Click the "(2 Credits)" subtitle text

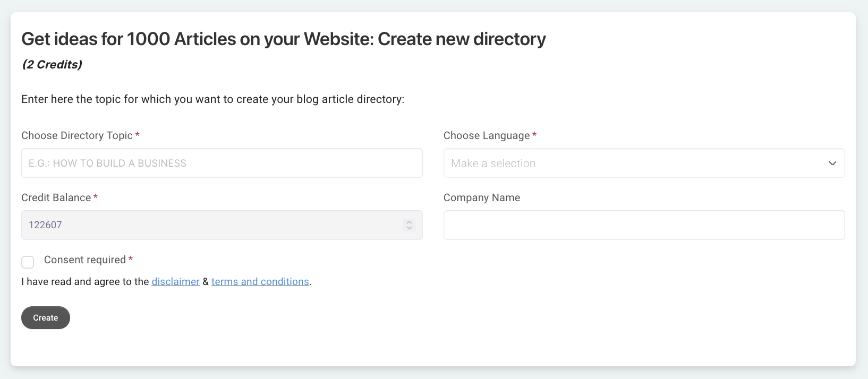click(52, 64)
